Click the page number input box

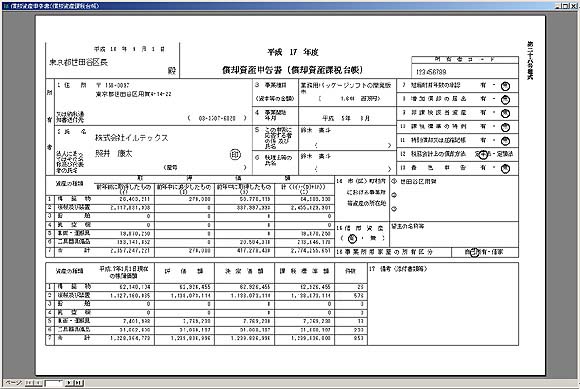[x=54, y=383]
